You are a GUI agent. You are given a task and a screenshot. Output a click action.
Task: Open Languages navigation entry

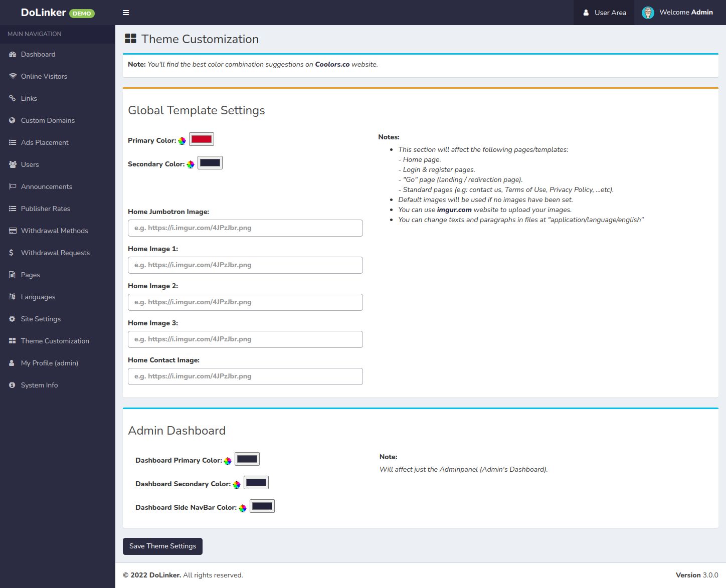[58, 297]
